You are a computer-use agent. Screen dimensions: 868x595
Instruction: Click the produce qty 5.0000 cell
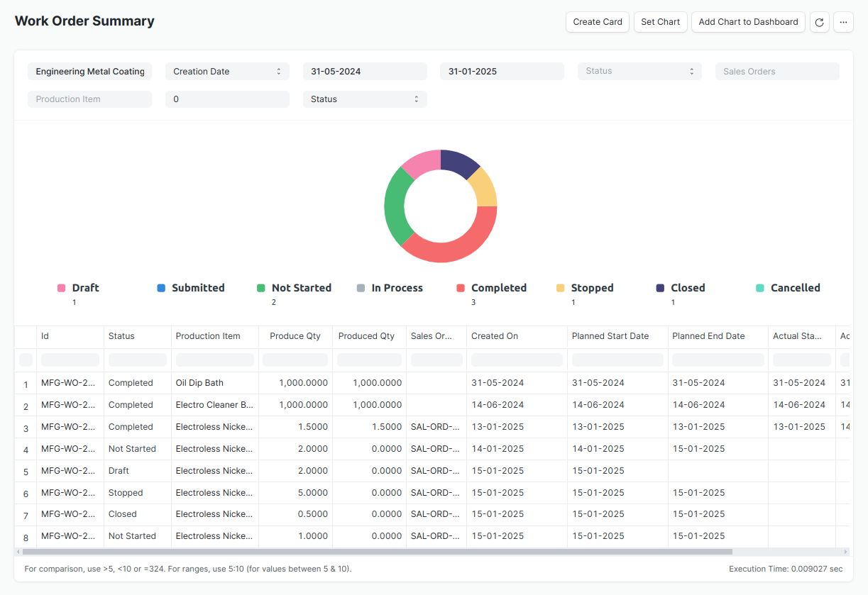pyautogui.click(x=295, y=493)
